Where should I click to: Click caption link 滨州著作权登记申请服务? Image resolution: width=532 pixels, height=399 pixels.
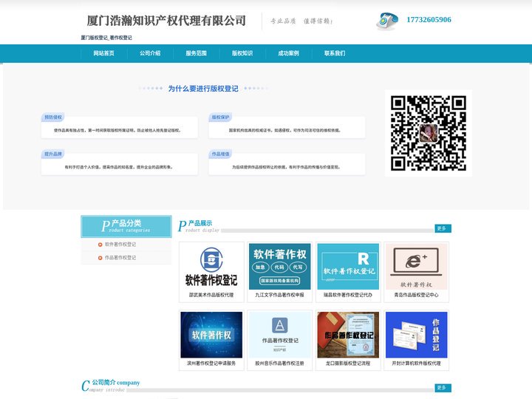pos(211,364)
